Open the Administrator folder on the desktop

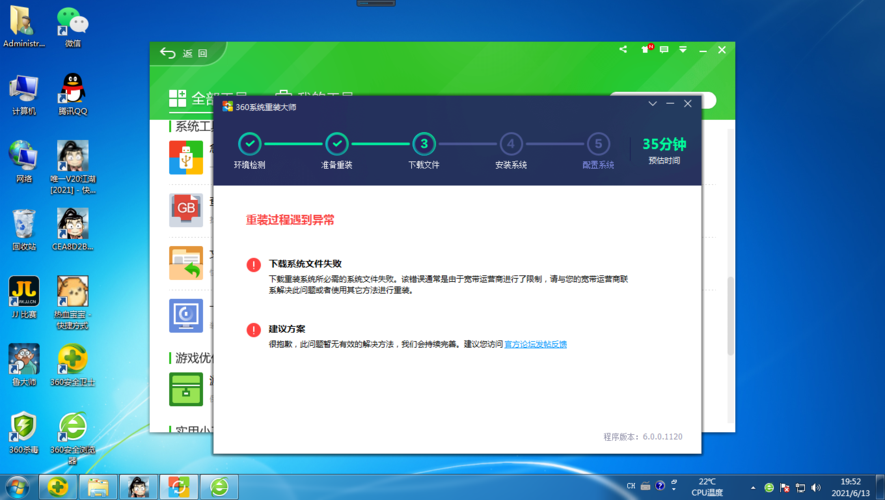pyautogui.click(x=24, y=27)
